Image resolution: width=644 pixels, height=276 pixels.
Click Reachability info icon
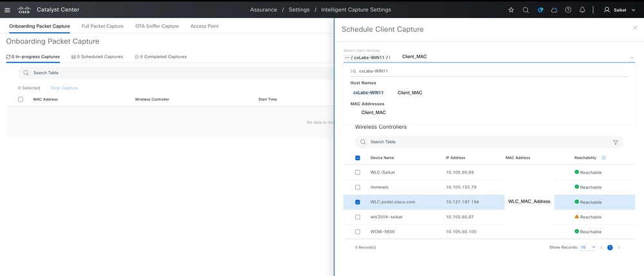604,158
